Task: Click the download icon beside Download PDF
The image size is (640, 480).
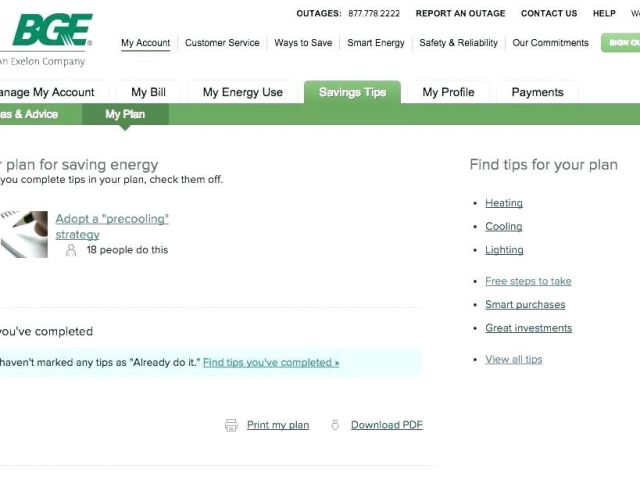Action: pyautogui.click(x=336, y=425)
